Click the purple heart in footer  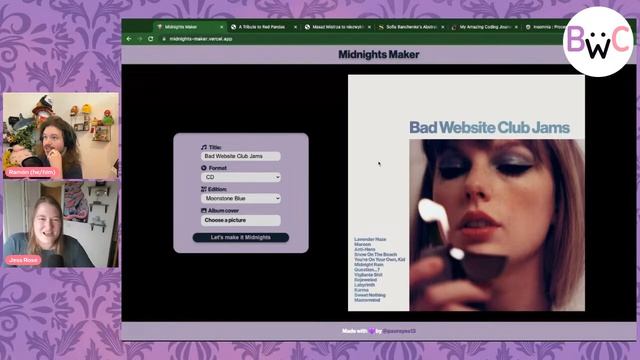click(x=371, y=331)
